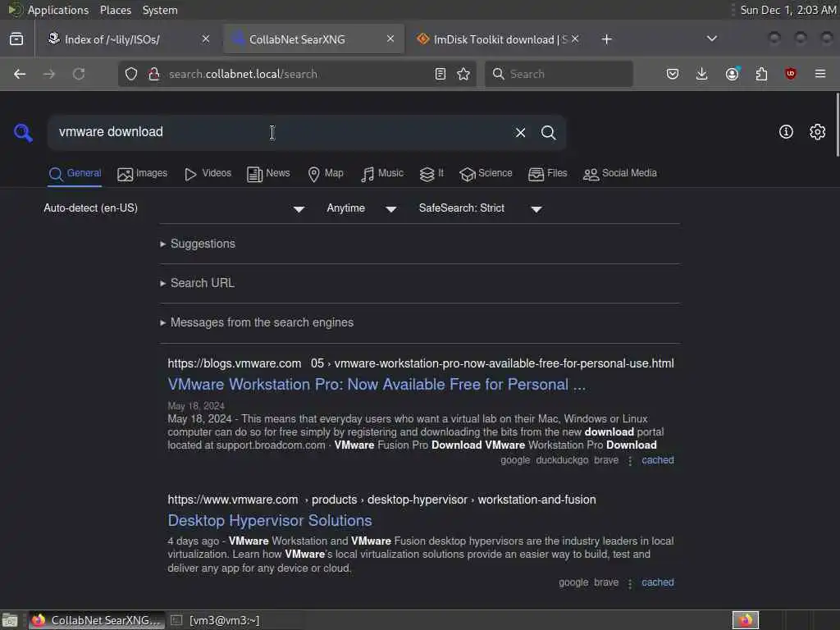Toggle reader view icon in address bar
840x630 pixels.
441,74
